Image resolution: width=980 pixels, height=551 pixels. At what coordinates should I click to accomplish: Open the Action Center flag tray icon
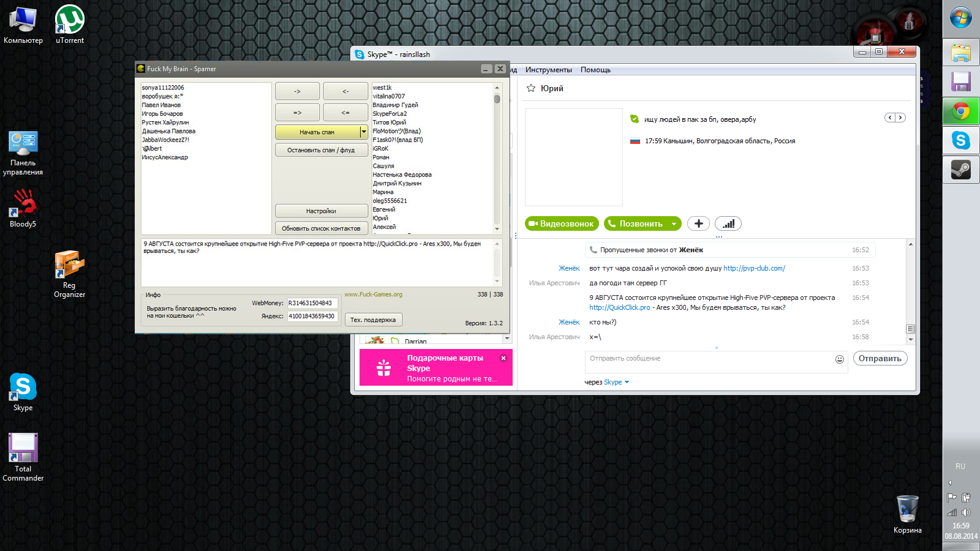pyautogui.click(x=952, y=497)
